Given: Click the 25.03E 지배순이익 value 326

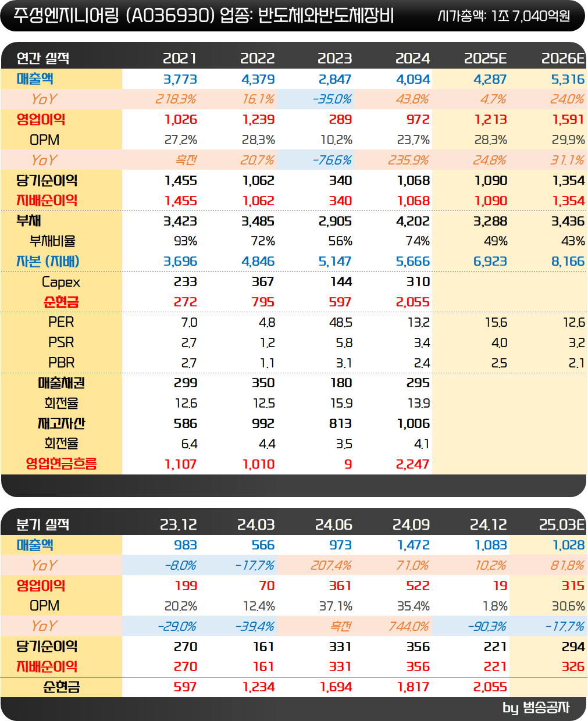Looking at the screenshot, I should coord(573,667).
